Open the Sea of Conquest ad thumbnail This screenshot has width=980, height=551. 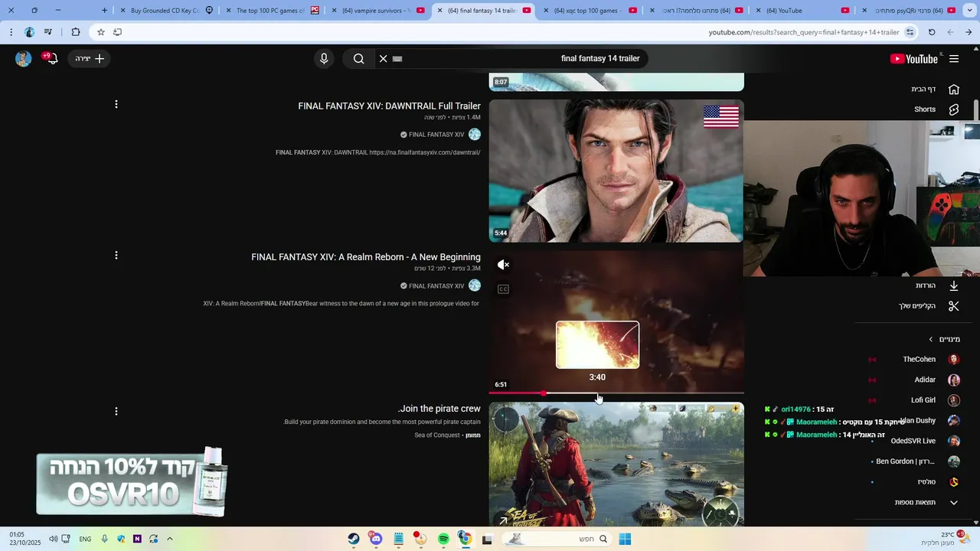[616, 464]
